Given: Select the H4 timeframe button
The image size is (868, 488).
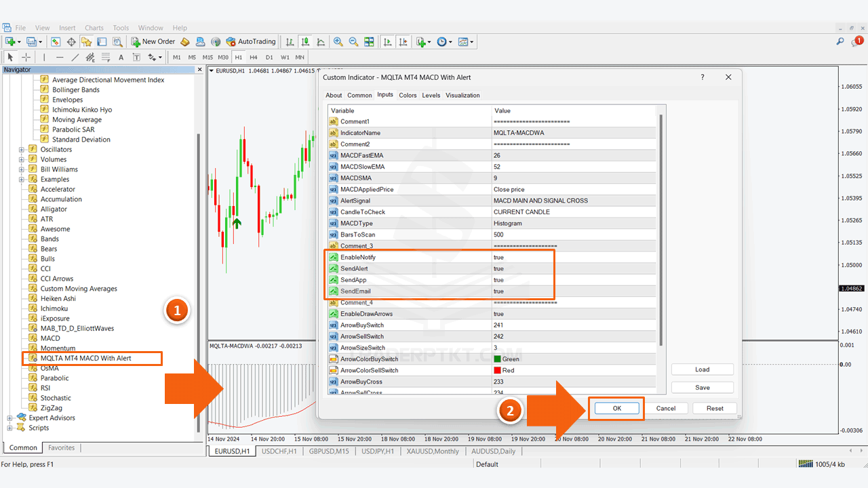Looking at the screenshot, I should pyautogui.click(x=254, y=57).
